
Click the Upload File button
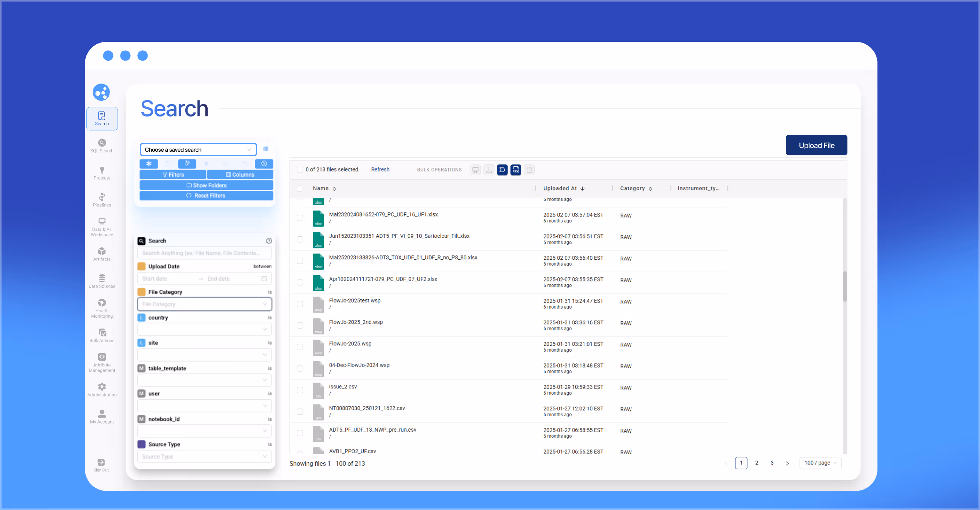tap(816, 145)
